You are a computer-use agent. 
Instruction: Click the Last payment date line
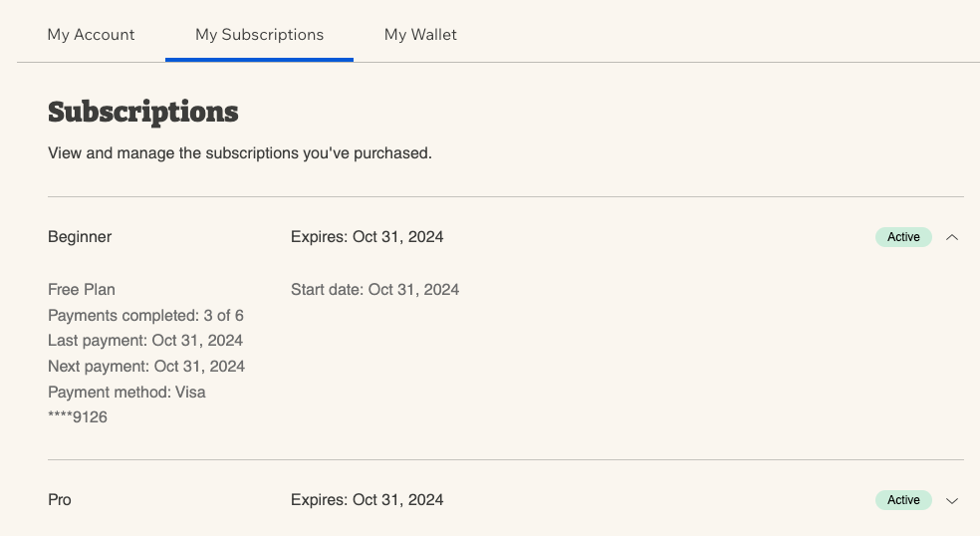coord(145,341)
